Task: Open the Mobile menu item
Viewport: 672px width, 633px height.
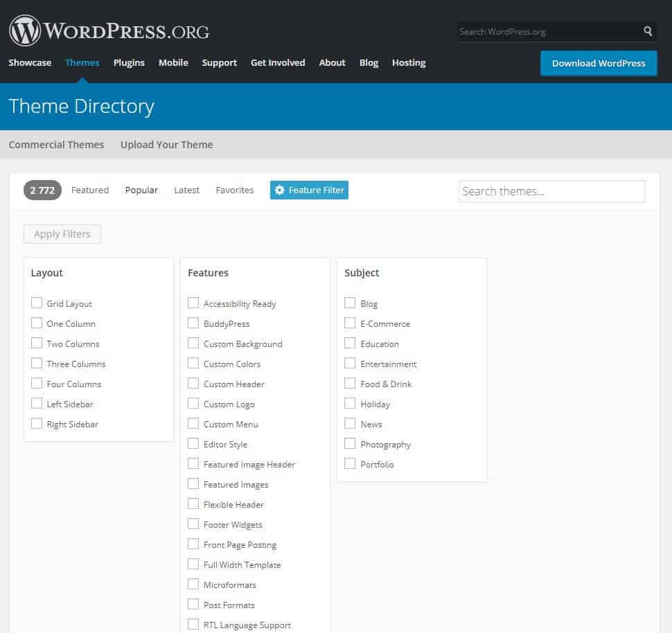Action: pyautogui.click(x=173, y=62)
